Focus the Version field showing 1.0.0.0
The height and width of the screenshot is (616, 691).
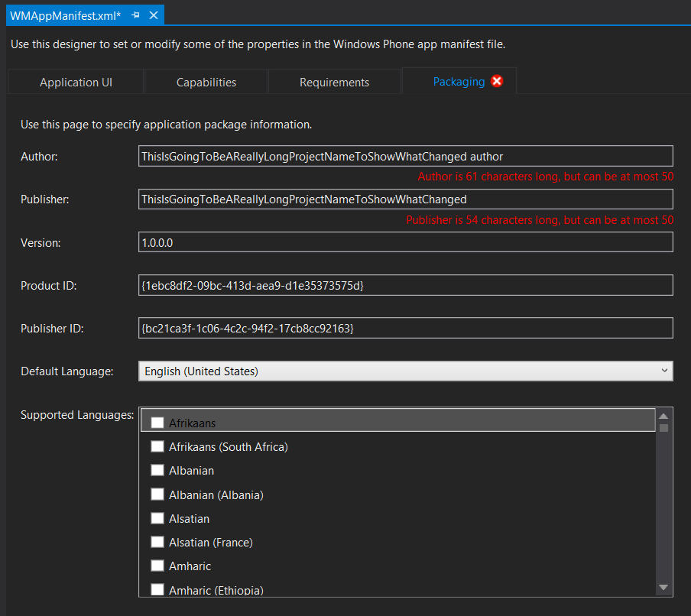click(x=405, y=242)
